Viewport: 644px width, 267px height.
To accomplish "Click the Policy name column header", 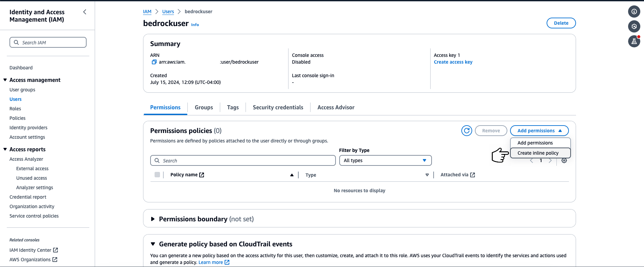I will coord(184,175).
